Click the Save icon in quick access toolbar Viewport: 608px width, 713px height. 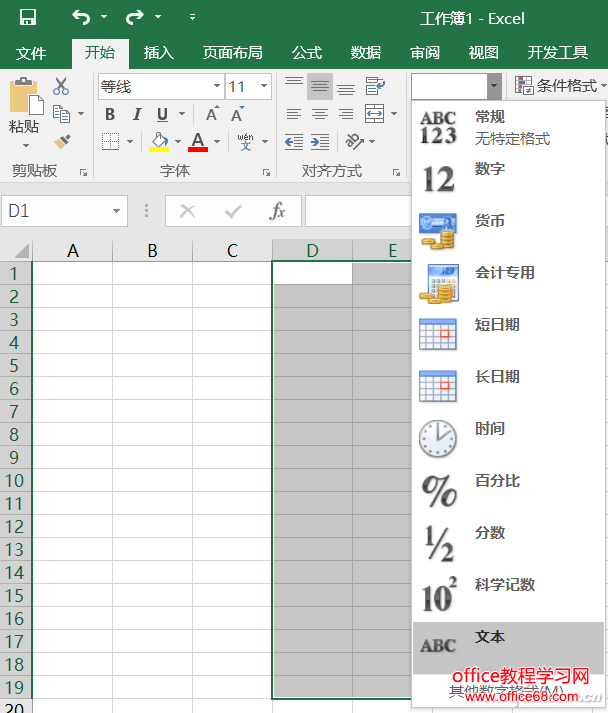pos(28,17)
